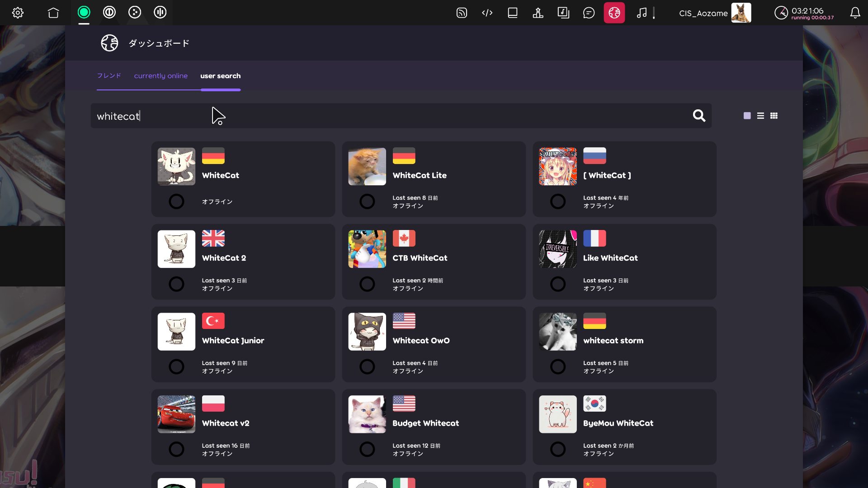This screenshot has width=868, height=488.
Task: Switch to the フレンド tab
Action: 109,75
